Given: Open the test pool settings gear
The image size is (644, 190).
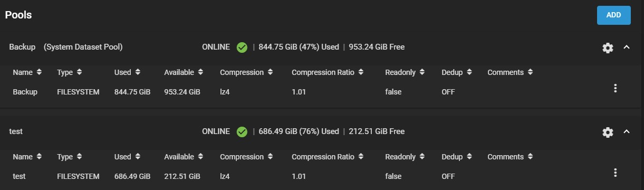Looking at the screenshot, I should (608, 132).
